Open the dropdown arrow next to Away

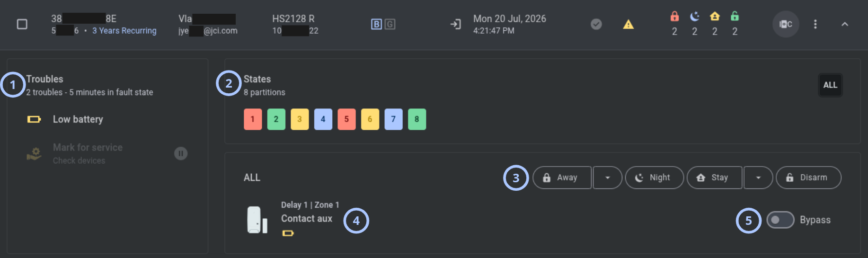pyautogui.click(x=607, y=178)
